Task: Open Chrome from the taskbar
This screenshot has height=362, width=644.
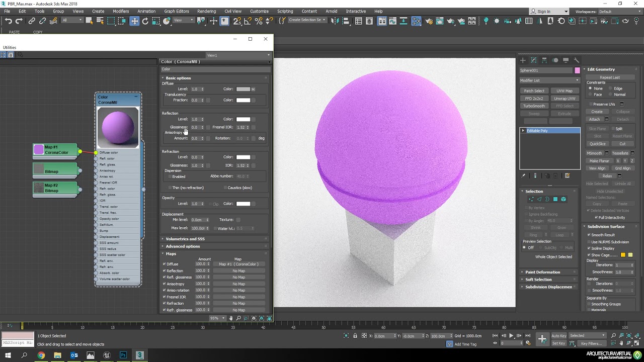Action: [x=41, y=355]
